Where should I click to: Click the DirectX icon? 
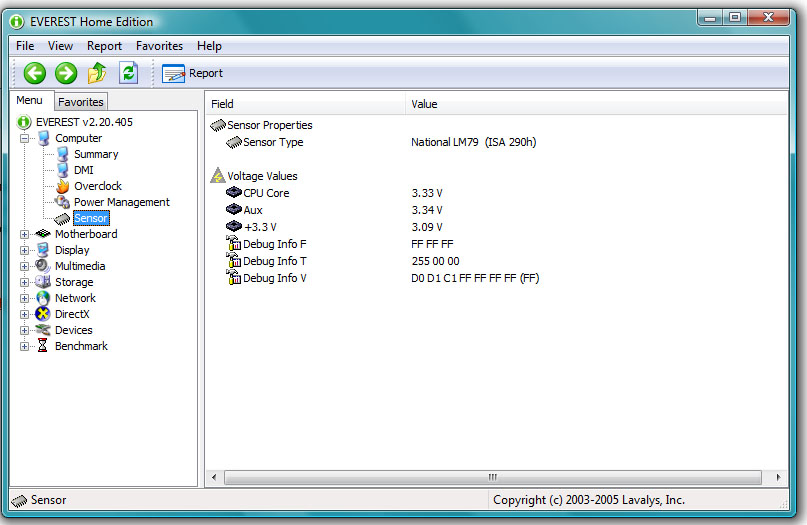click(x=43, y=313)
